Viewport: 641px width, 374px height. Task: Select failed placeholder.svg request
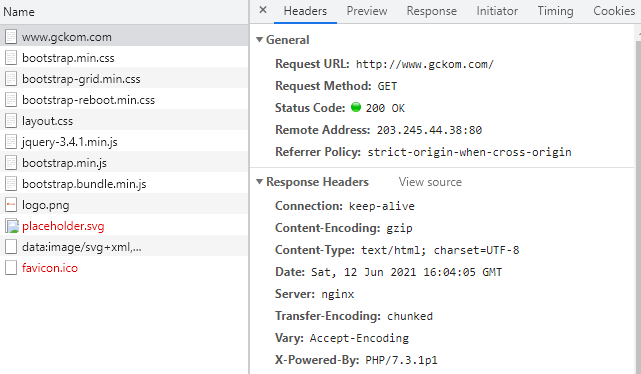[124, 226]
